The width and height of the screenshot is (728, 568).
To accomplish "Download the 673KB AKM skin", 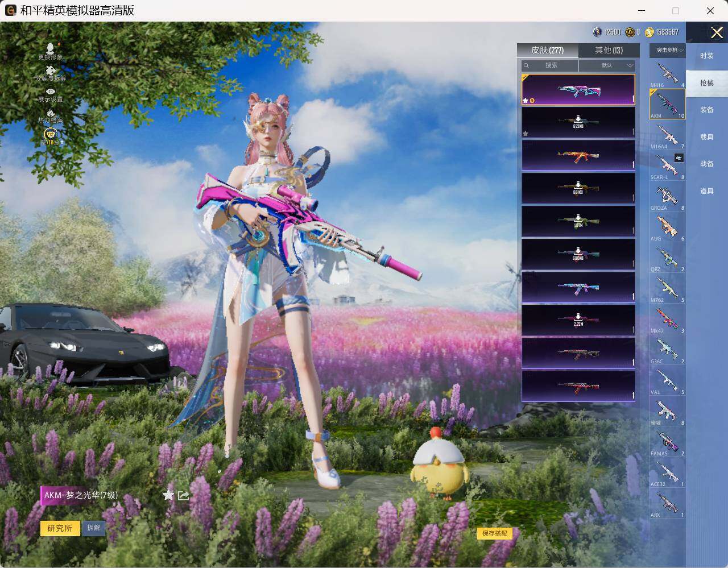I will pyautogui.click(x=578, y=122).
